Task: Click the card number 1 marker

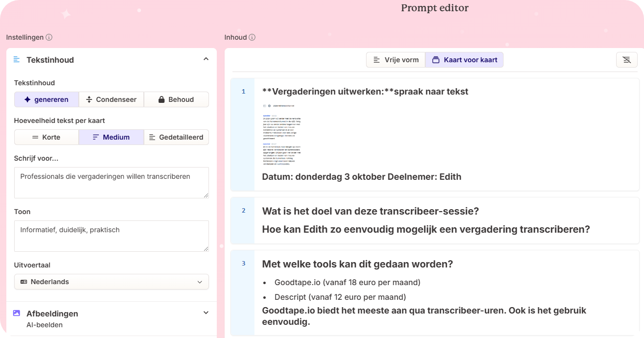Action: (x=243, y=92)
